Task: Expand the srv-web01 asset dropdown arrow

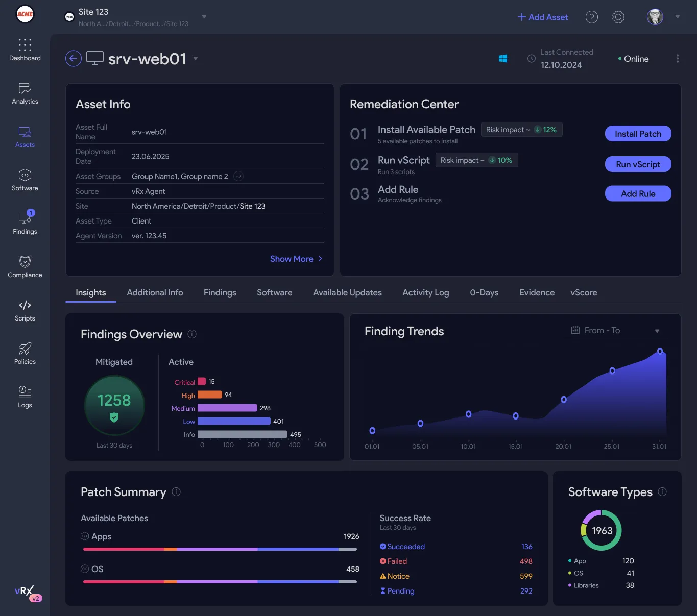Action: (x=196, y=58)
